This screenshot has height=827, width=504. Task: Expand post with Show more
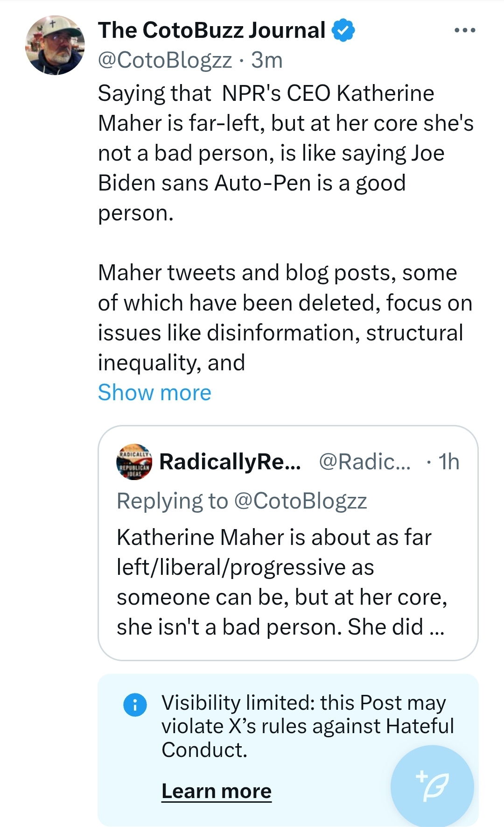(154, 392)
